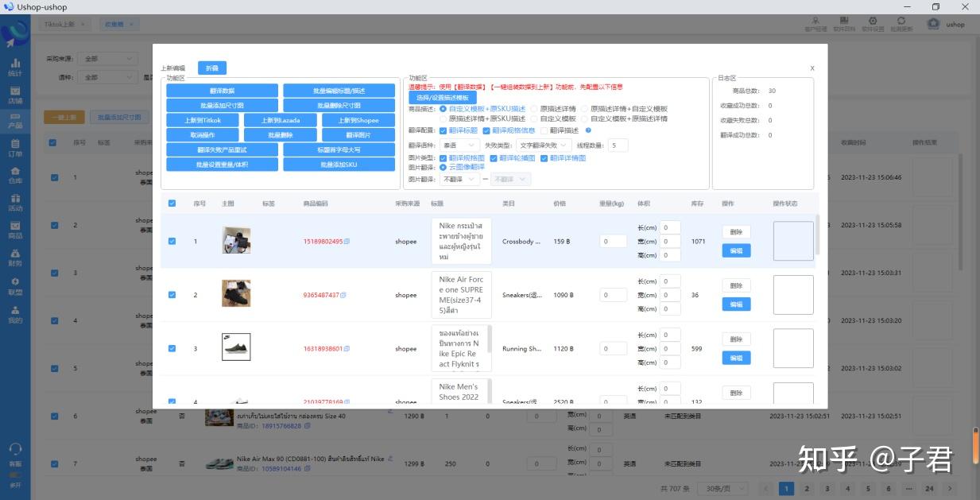
Task: Open the 客服 customer service headset icon
Action: click(15, 454)
